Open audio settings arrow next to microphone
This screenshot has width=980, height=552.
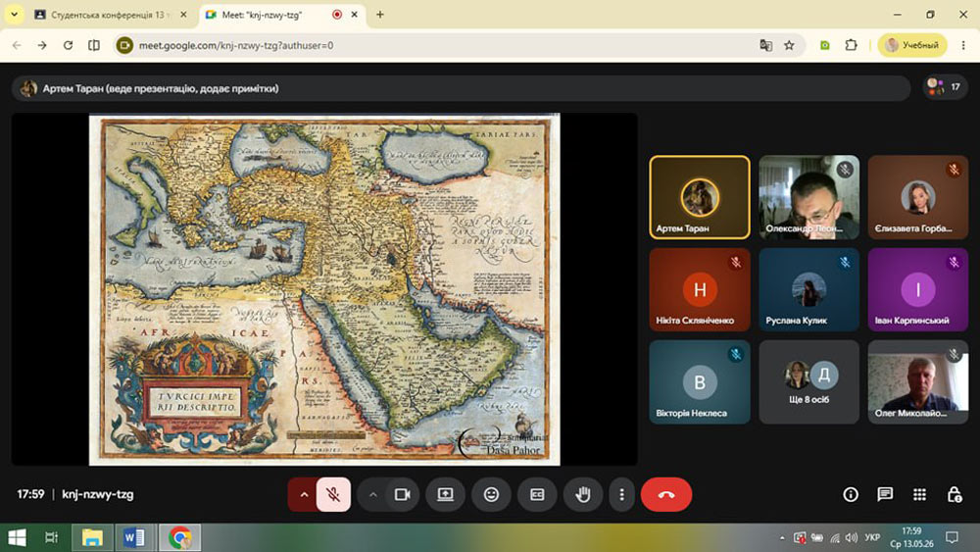pos(304,494)
